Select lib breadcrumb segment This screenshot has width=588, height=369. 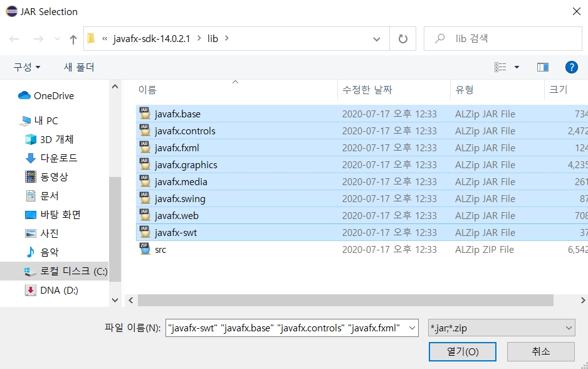(x=213, y=39)
